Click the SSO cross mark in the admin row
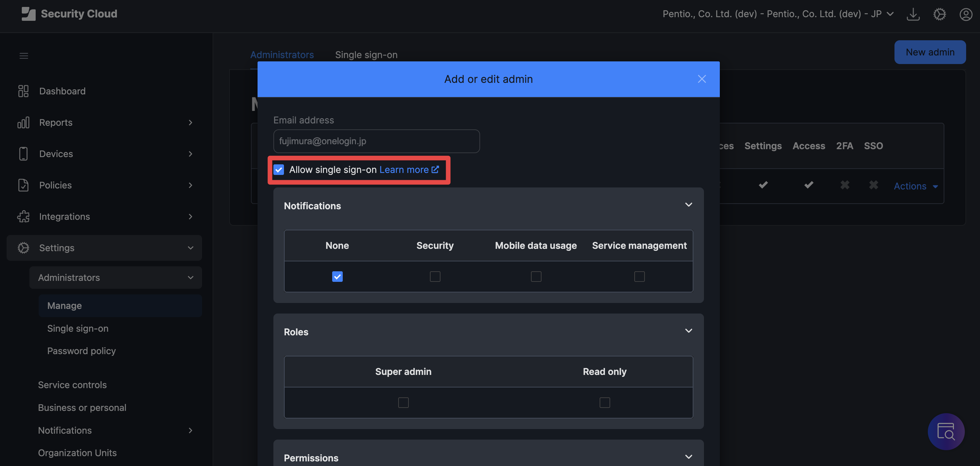Image resolution: width=980 pixels, height=466 pixels. pyautogui.click(x=873, y=185)
